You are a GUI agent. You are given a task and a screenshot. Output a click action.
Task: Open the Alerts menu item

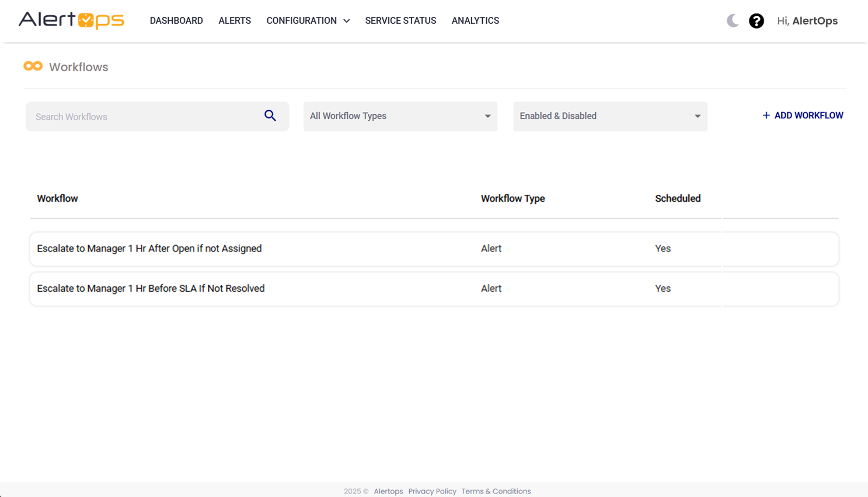coord(235,21)
